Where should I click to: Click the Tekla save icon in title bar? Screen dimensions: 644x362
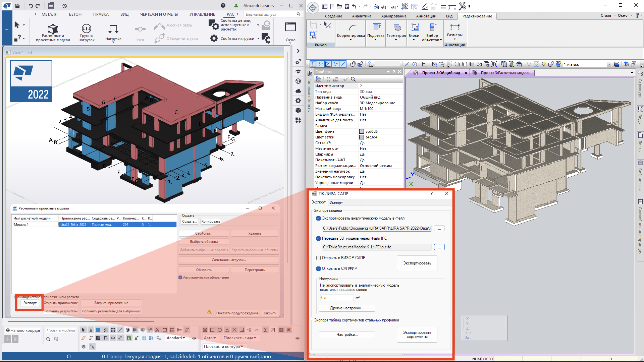click(17, 6)
